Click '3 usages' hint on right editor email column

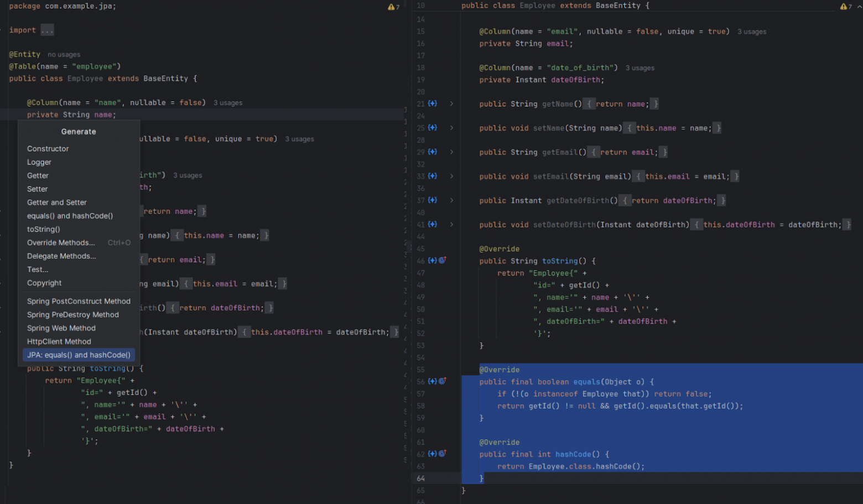pos(752,32)
